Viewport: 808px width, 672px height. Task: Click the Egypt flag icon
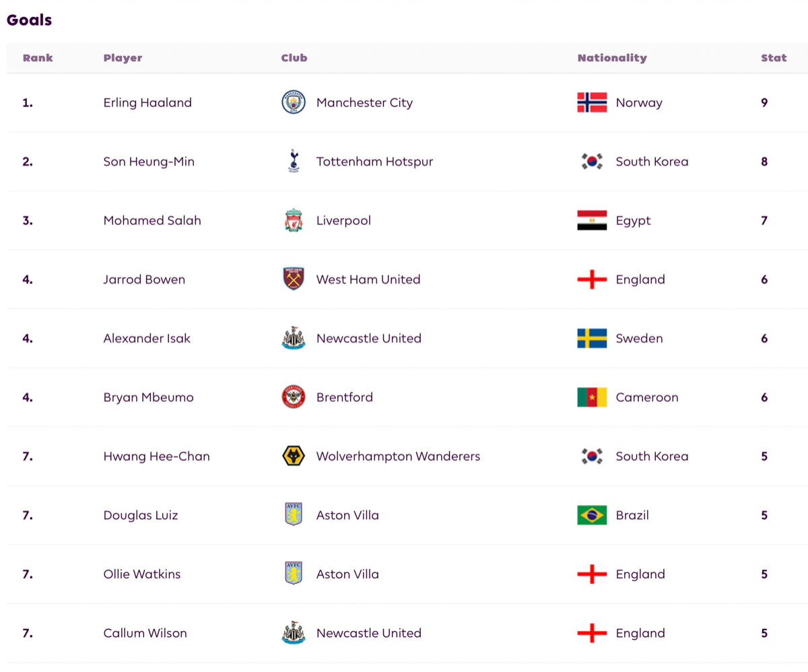point(592,221)
